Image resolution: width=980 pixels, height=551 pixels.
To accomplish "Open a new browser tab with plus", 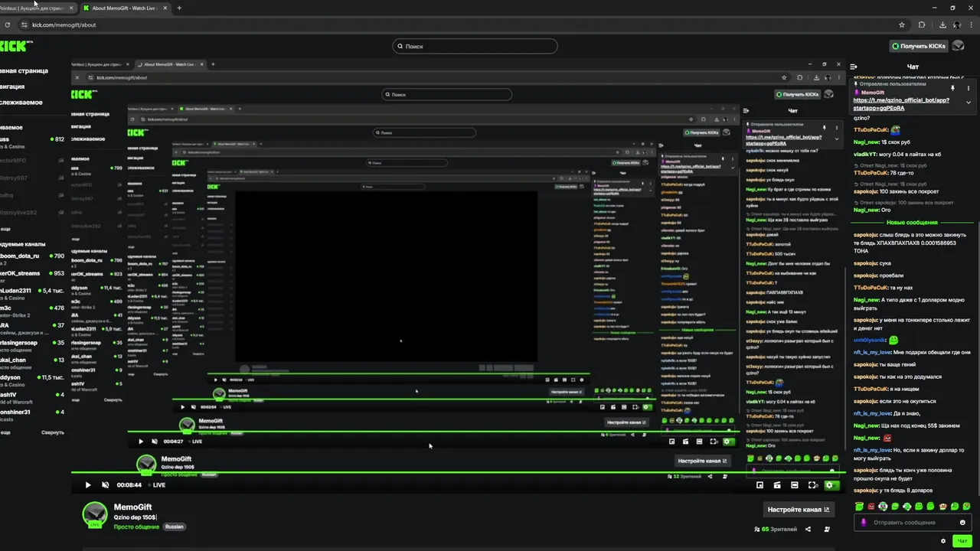I will tap(179, 8).
